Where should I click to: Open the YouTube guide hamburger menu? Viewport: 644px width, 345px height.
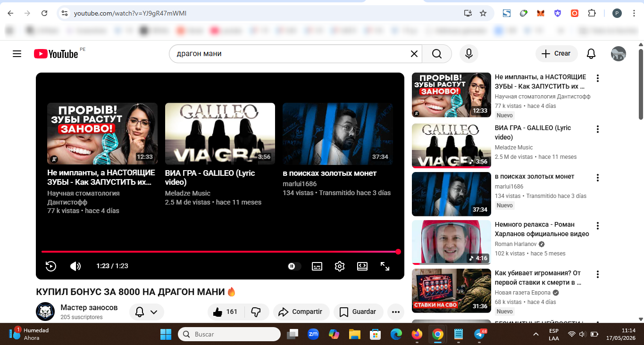pos(17,54)
